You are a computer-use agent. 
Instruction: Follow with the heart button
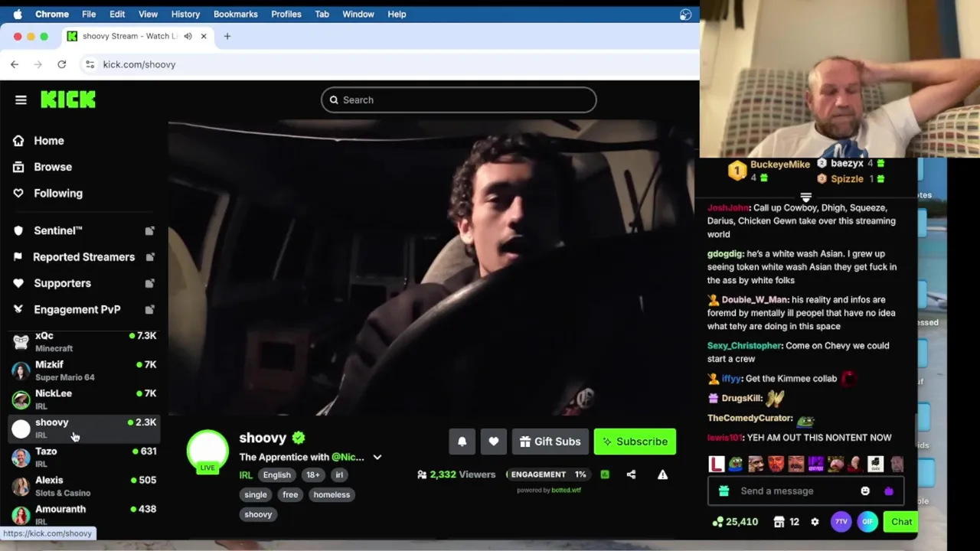[x=494, y=442]
